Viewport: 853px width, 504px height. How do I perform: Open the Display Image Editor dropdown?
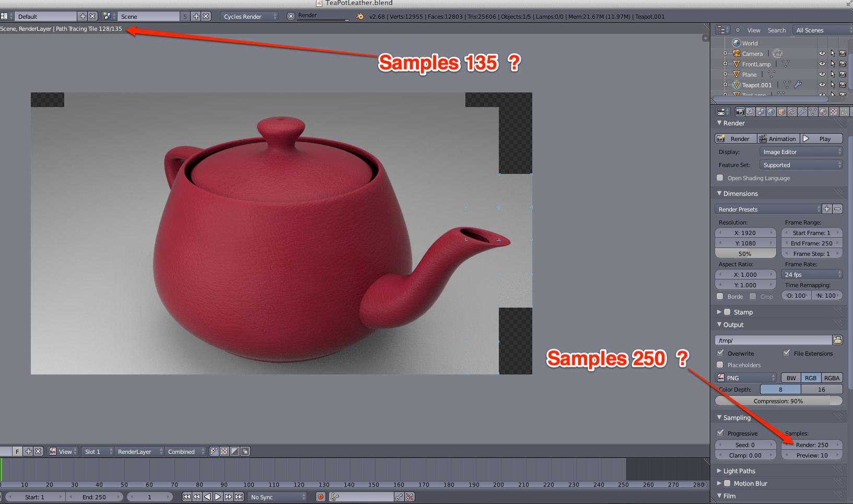click(801, 151)
